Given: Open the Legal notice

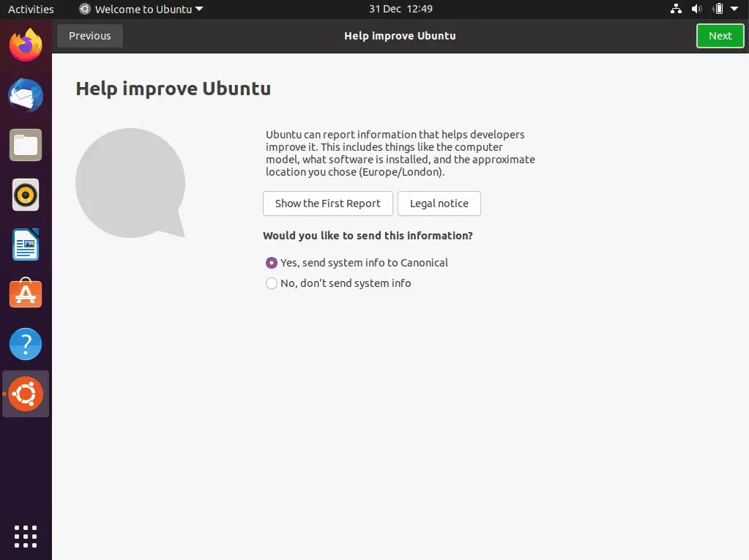Looking at the screenshot, I should [439, 204].
